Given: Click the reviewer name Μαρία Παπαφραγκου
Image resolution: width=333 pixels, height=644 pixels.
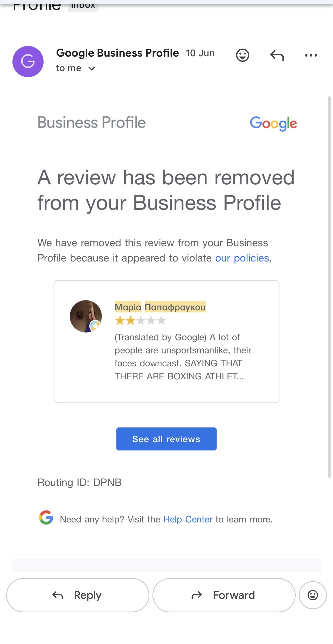Looking at the screenshot, I should pyautogui.click(x=160, y=307).
